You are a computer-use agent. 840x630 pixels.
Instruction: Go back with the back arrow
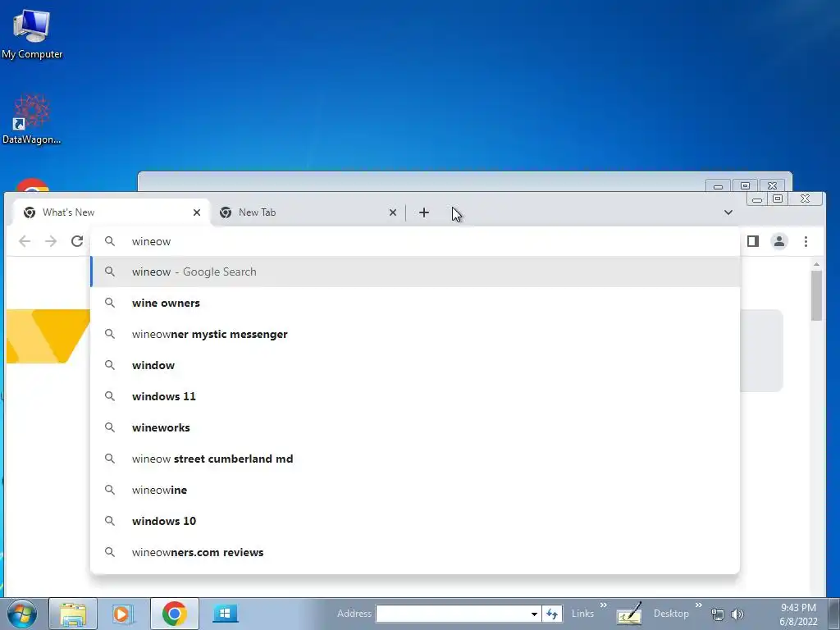25,242
